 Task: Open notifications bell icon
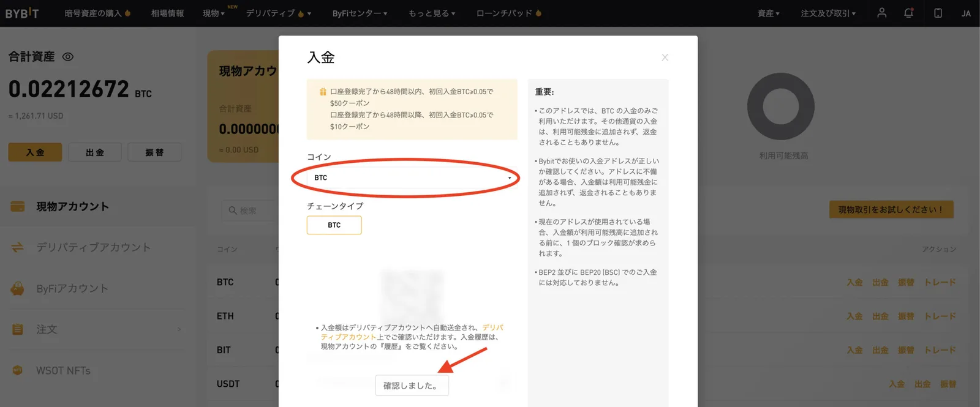point(909,13)
